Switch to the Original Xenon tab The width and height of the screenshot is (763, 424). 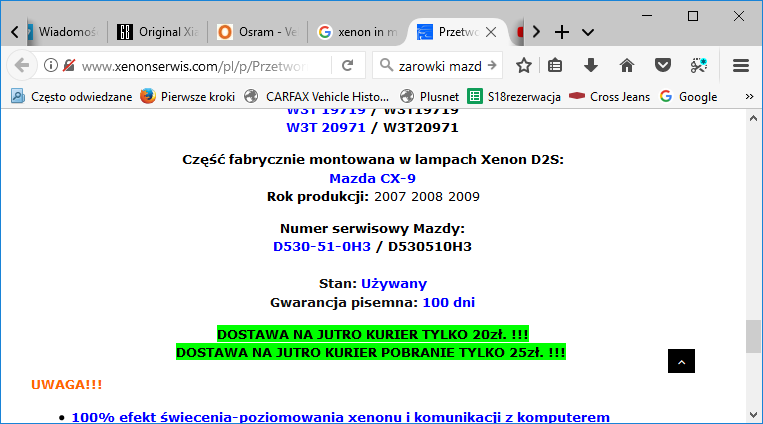[x=158, y=31]
